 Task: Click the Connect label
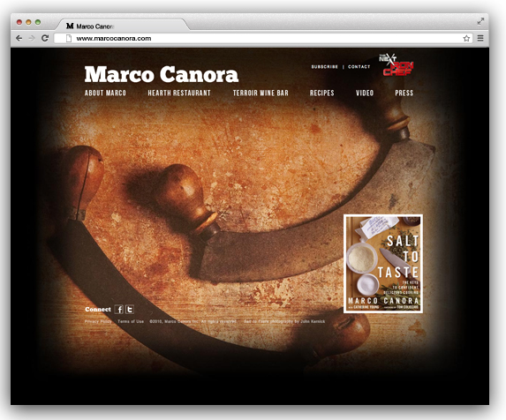[98, 309]
